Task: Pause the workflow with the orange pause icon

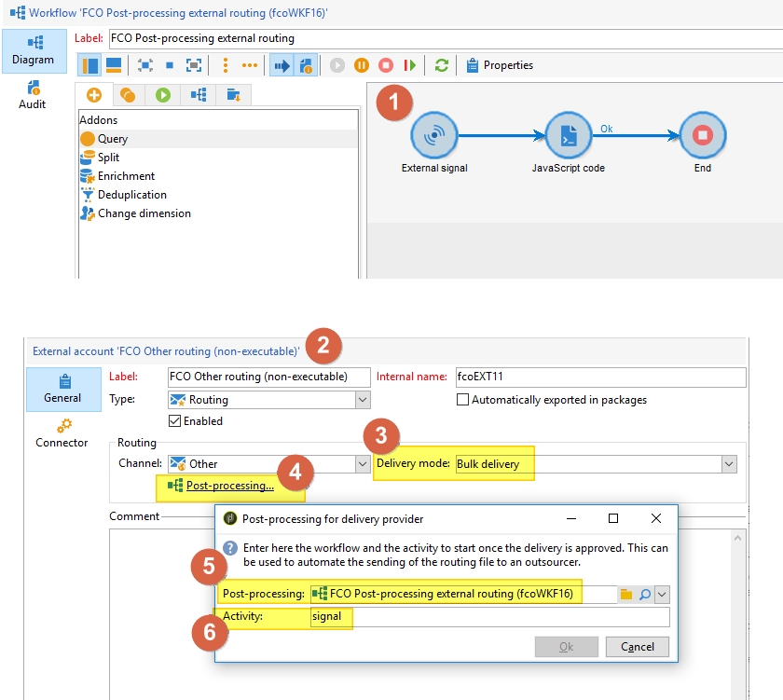Action: [362, 65]
